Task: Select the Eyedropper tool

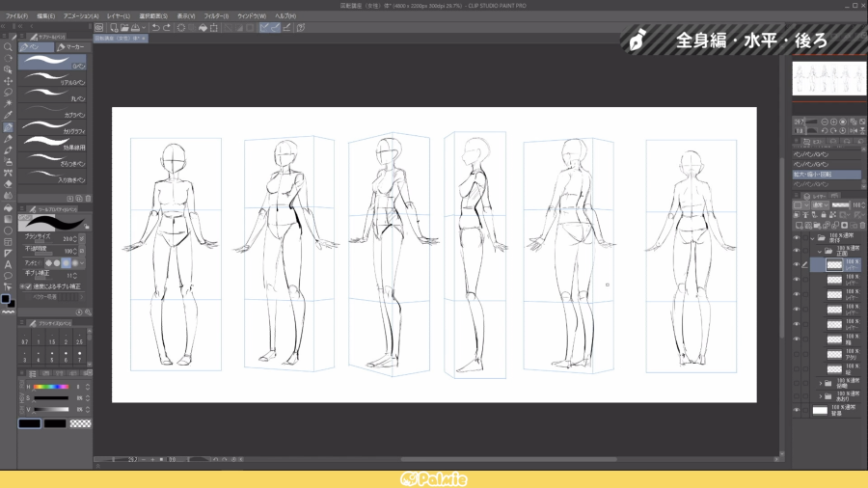Action: tap(8, 115)
